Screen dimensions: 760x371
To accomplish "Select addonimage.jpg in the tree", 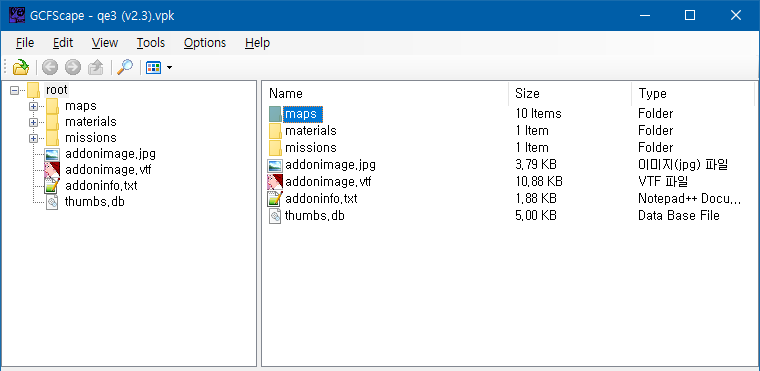I will point(110,154).
